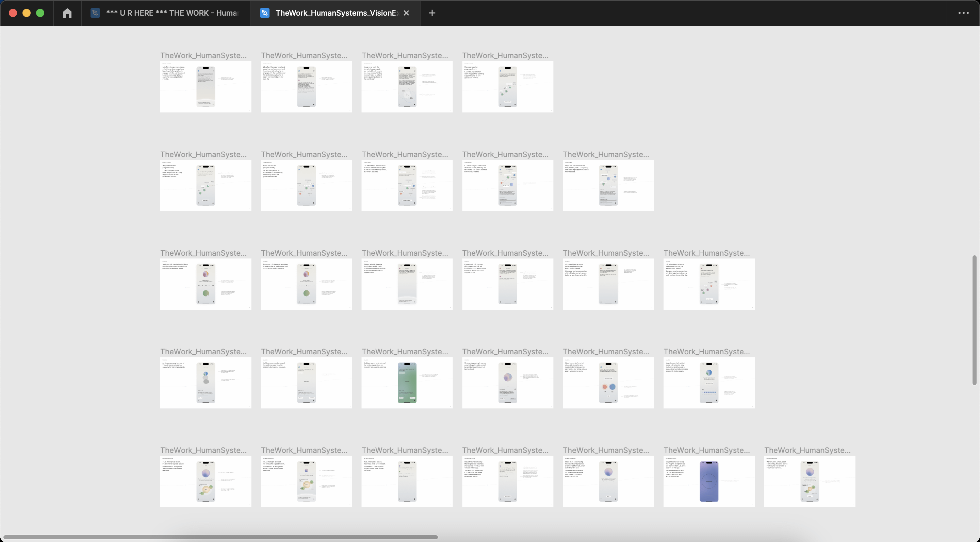The image size is (980, 542).
Task: Close the TheWork_HumanSystems_VisionE tab
Action: pyautogui.click(x=406, y=13)
